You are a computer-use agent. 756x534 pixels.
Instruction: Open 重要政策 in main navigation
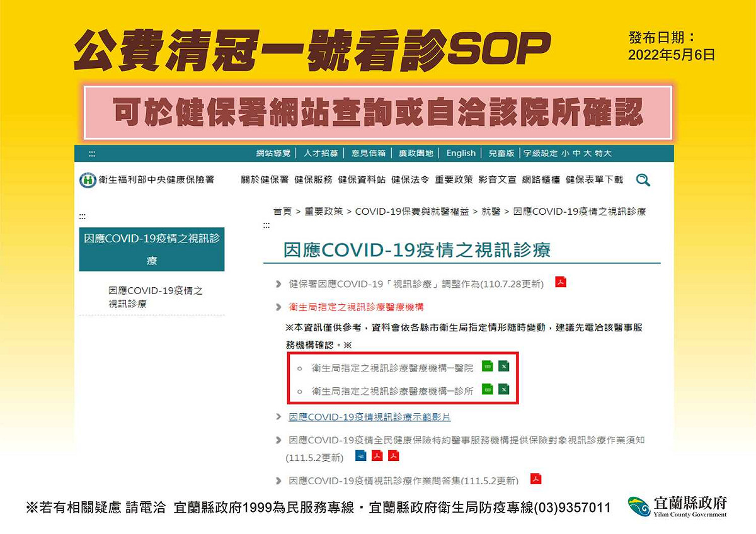coord(454,179)
